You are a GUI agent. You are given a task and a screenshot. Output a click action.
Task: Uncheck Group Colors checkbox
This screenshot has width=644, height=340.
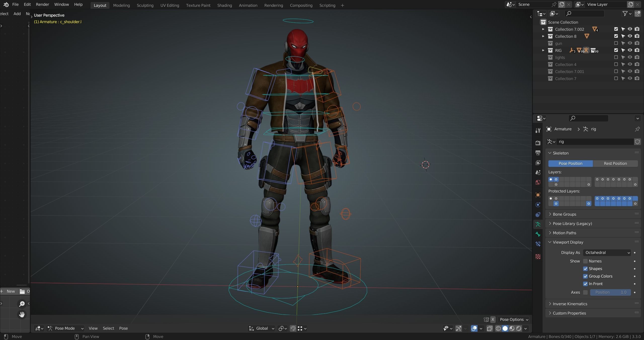(585, 276)
